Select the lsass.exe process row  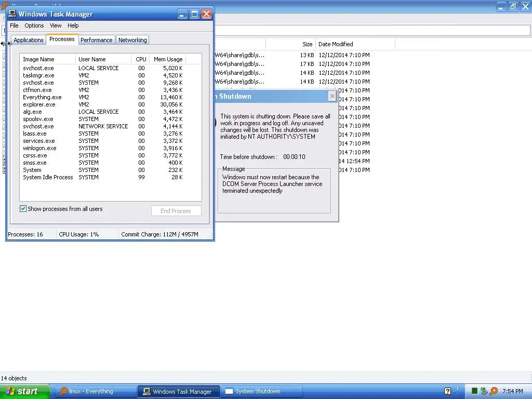point(103,134)
